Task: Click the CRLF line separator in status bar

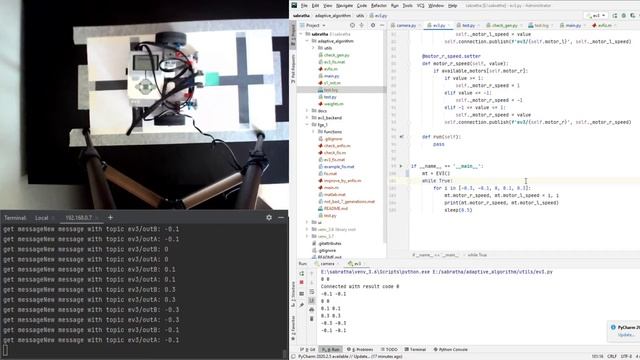Action: (612, 356)
